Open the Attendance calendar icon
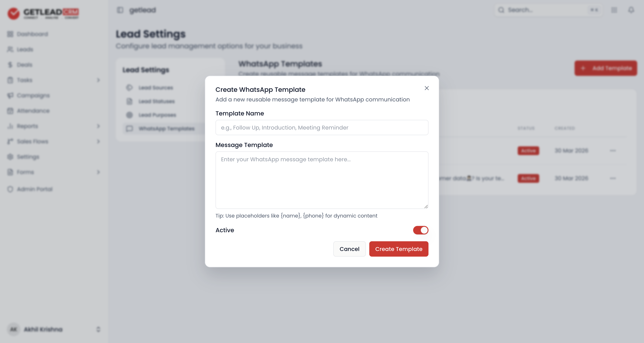 [10, 111]
